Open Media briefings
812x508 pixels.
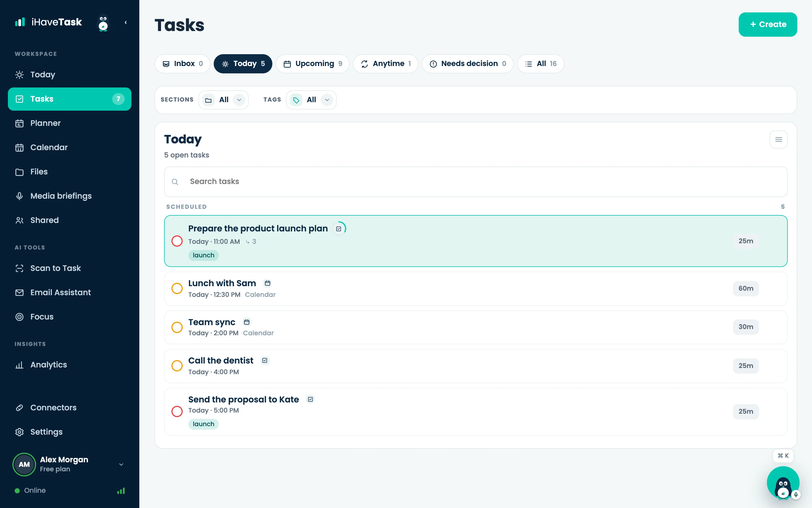pyautogui.click(x=69, y=196)
